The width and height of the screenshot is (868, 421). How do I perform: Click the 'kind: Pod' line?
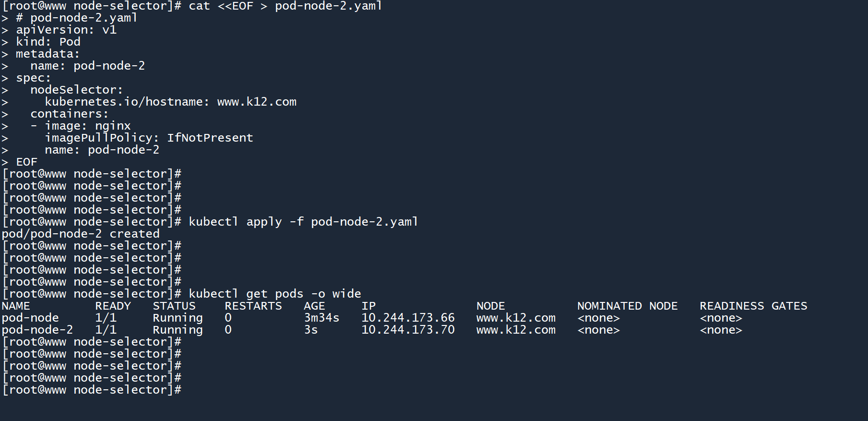[x=48, y=42]
